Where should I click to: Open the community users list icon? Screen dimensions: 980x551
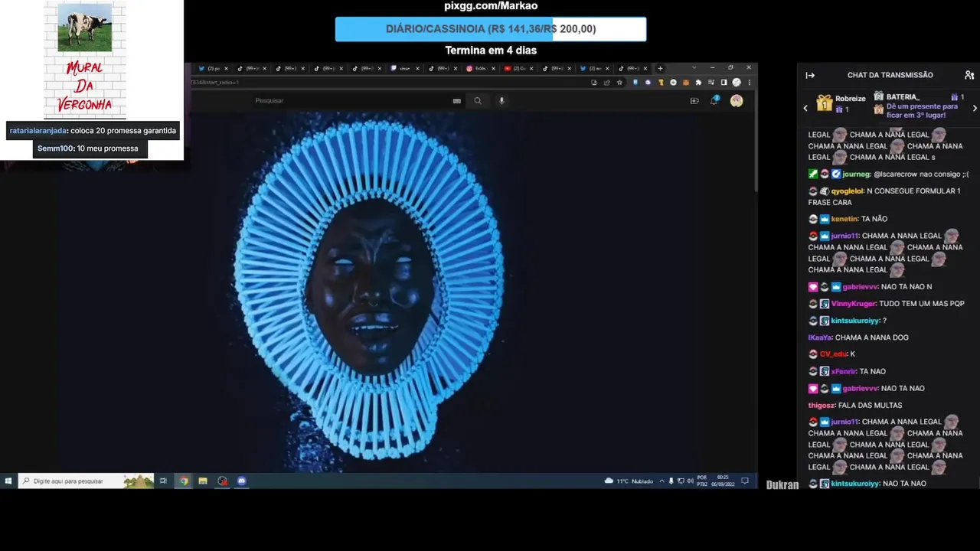[x=969, y=75]
